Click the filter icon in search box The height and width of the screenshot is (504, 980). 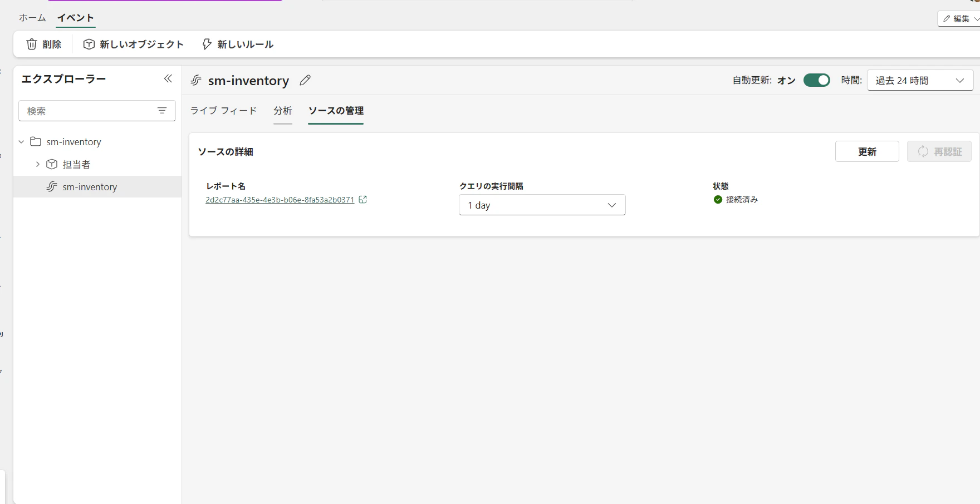162,111
